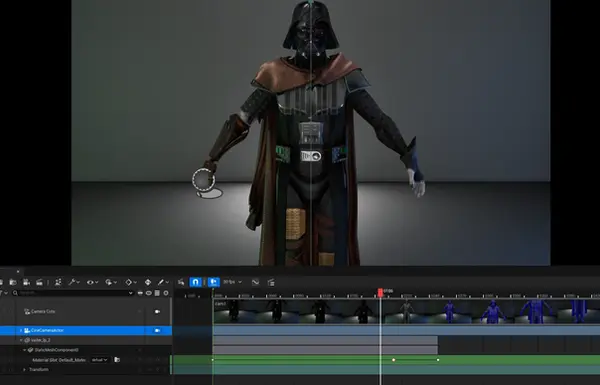Screen dimensions: 600x385
Task: Focus the track search input field
Action: click(x=73, y=293)
